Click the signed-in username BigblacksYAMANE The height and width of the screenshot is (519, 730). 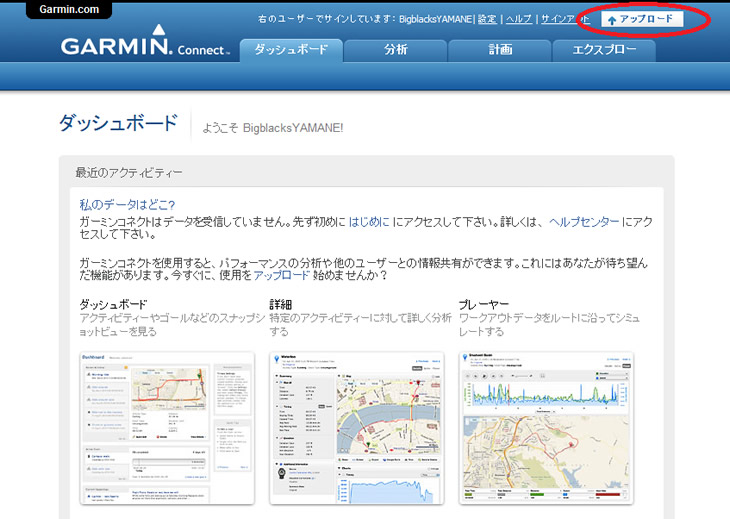point(435,19)
